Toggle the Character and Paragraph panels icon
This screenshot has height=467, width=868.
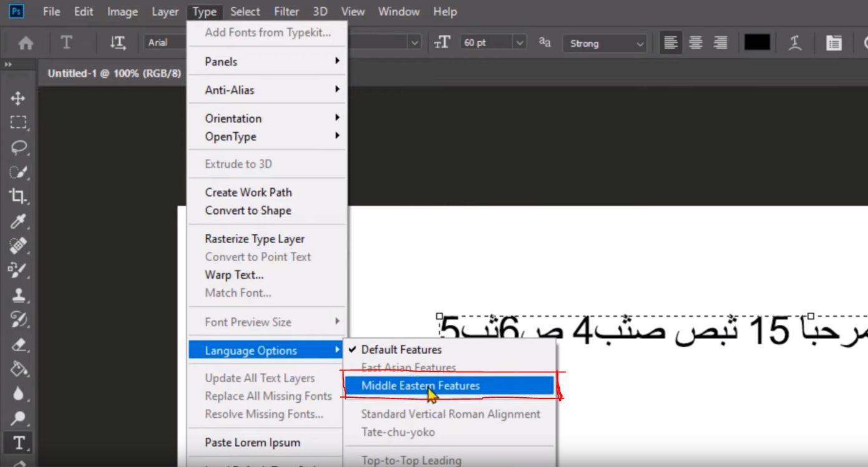point(833,42)
